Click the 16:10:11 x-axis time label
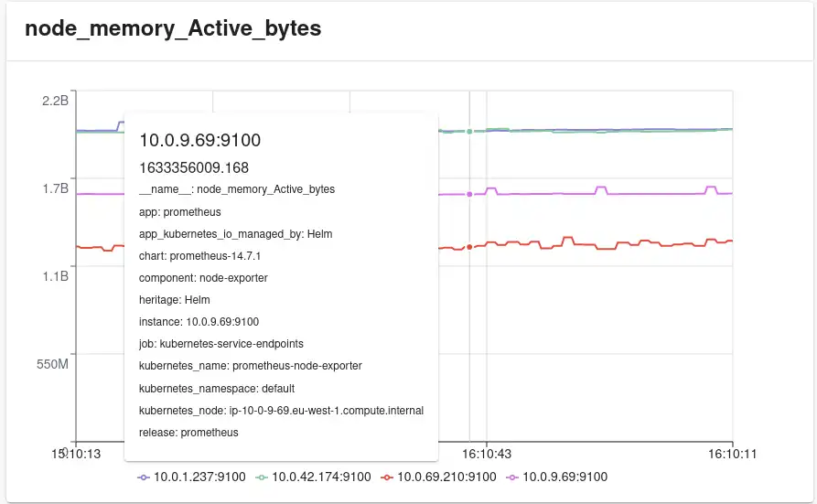817x504 pixels. [733, 453]
